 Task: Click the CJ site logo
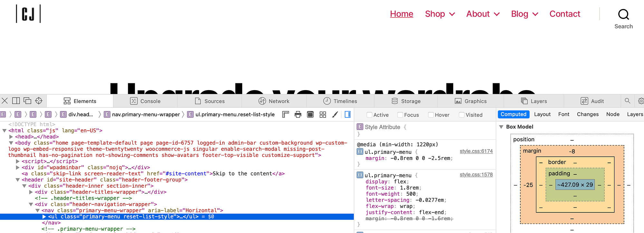(28, 14)
